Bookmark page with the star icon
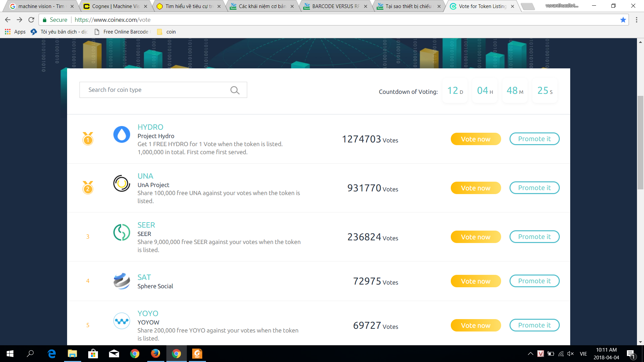Screen dimensions: 644x362 pyautogui.click(x=623, y=20)
